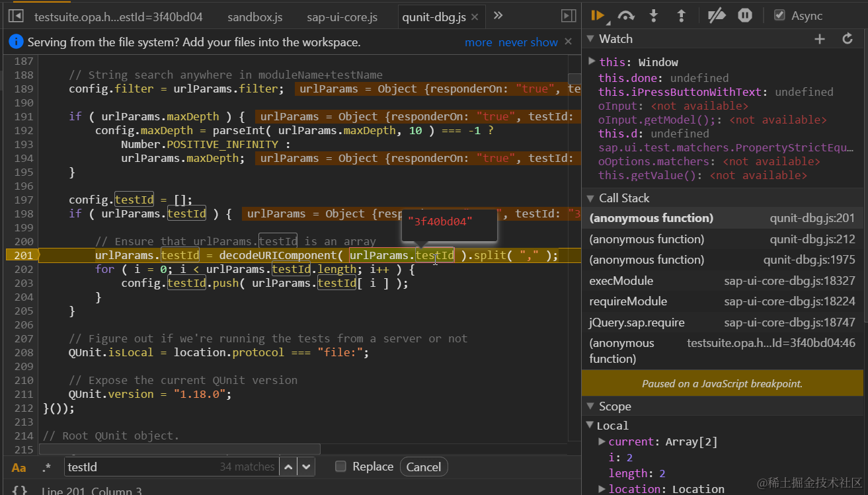Switch to sandbox.js tab

pyautogui.click(x=255, y=17)
